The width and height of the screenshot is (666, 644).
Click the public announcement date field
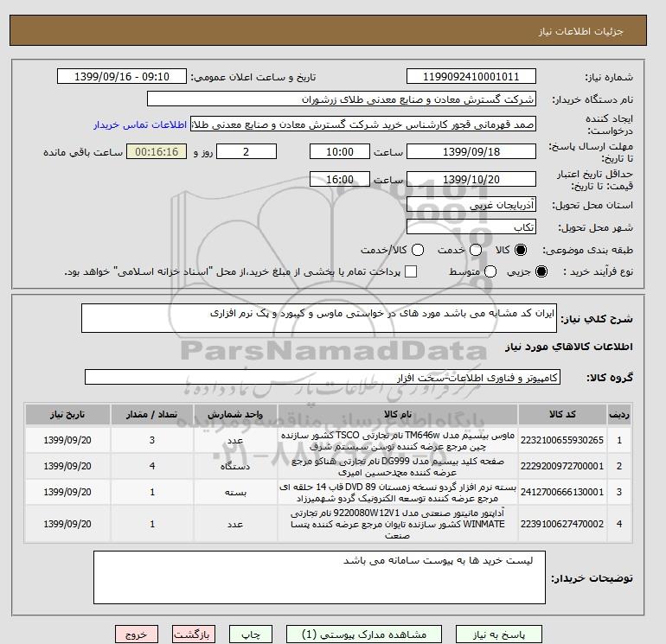pos(122,76)
